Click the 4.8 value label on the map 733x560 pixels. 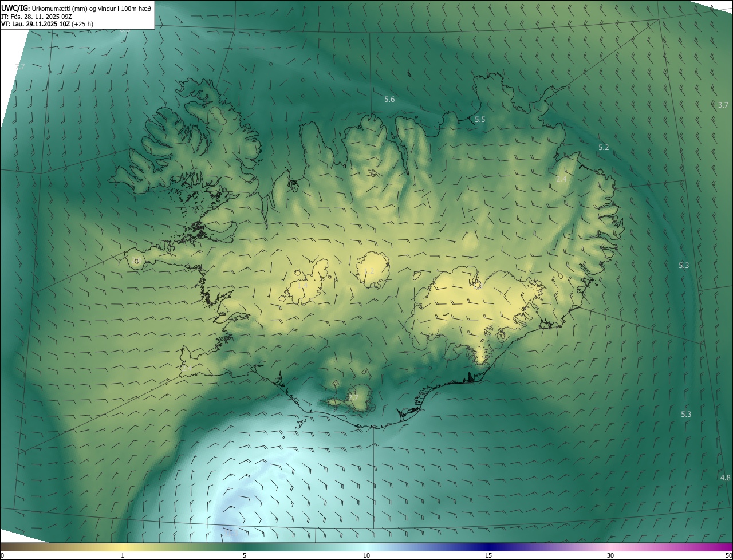[725, 478]
